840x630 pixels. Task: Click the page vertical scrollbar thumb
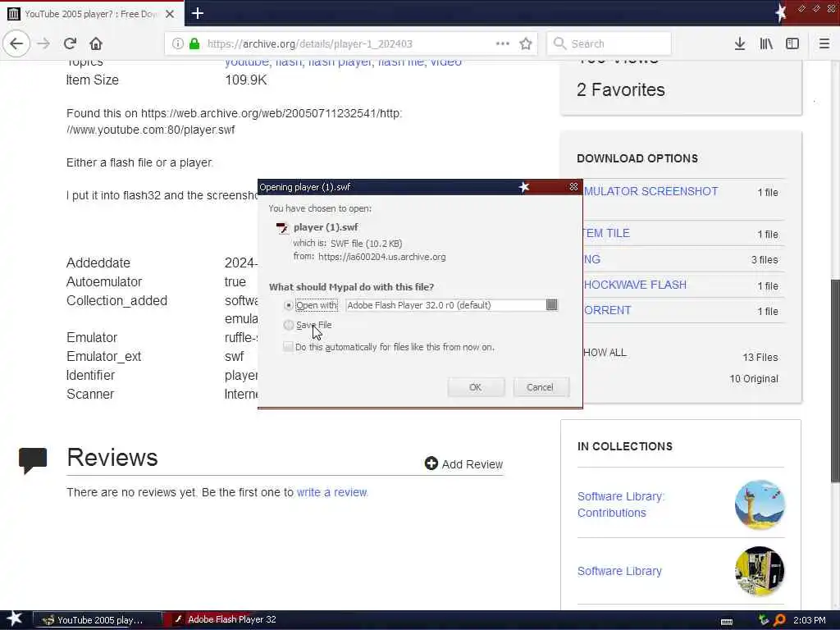834,381
